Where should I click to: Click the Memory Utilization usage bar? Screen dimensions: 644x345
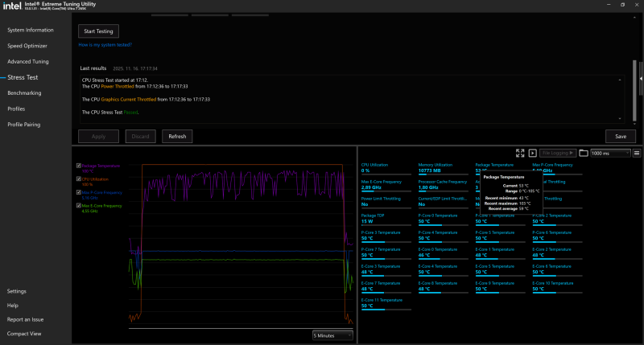point(443,175)
